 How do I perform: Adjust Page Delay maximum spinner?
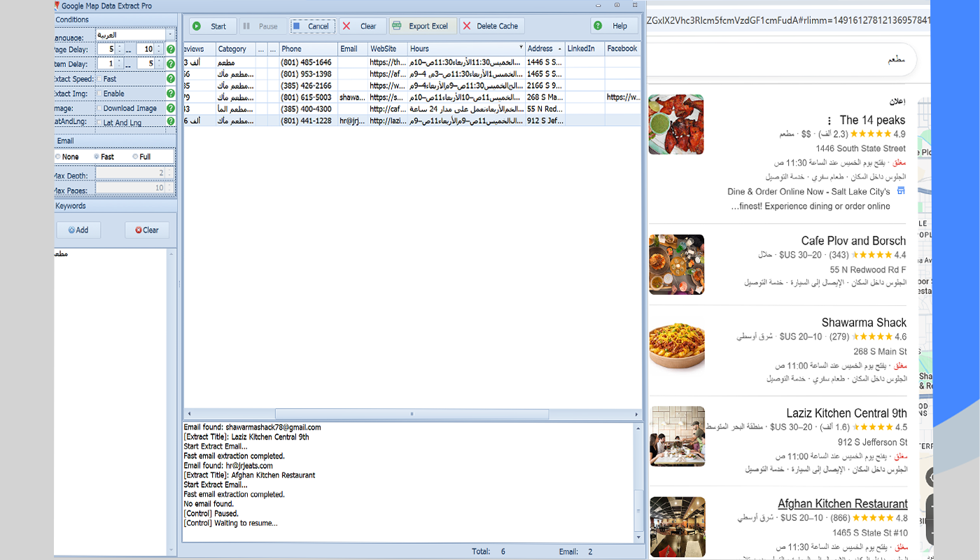coord(159,50)
